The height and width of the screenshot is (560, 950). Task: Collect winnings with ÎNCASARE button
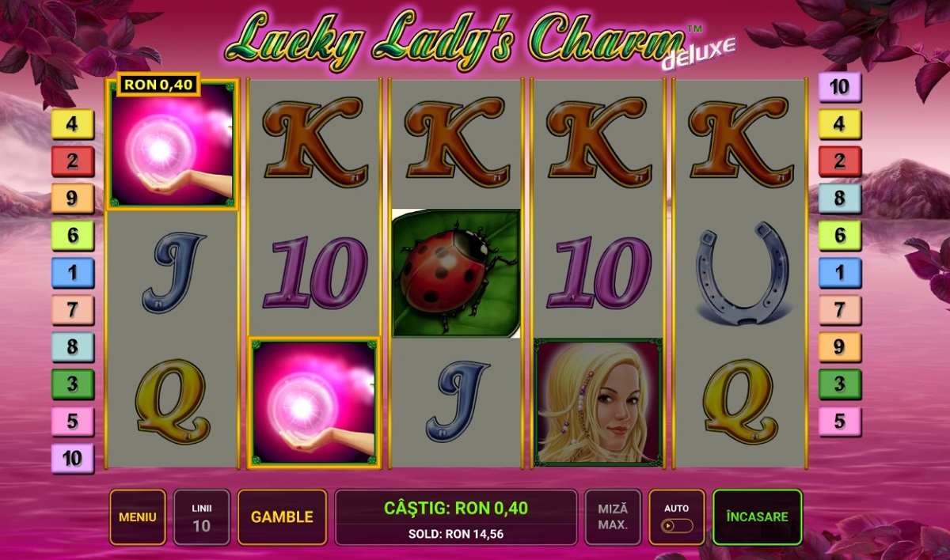coord(757,517)
